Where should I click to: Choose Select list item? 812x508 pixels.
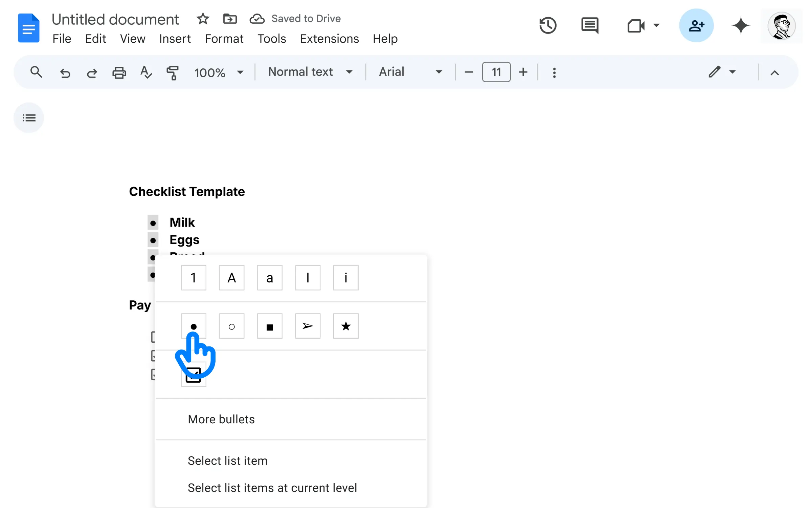pos(291,461)
